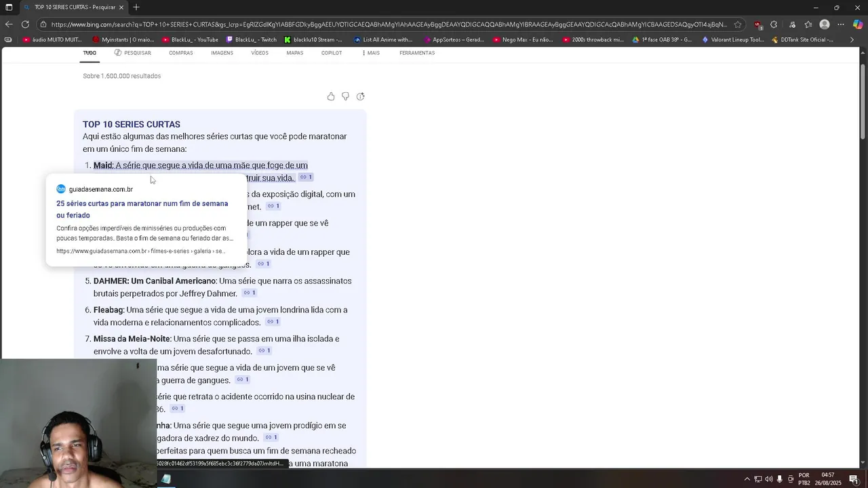Image resolution: width=868 pixels, height=488 pixels.
Task: Open the FERRAMENTAS search tools
Action: click(x=417, y=53)
